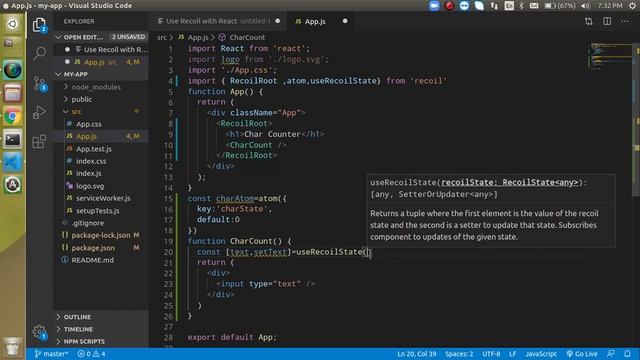This screenshot has width=640, height=360.
Task: Split the editor to the right
Action: click(607, 21)
